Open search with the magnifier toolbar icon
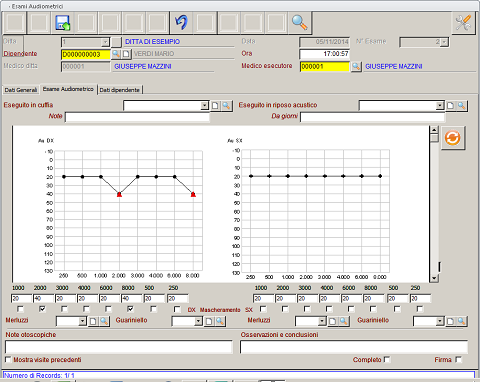Screen dimensions: 480x382 click(299, 22)
